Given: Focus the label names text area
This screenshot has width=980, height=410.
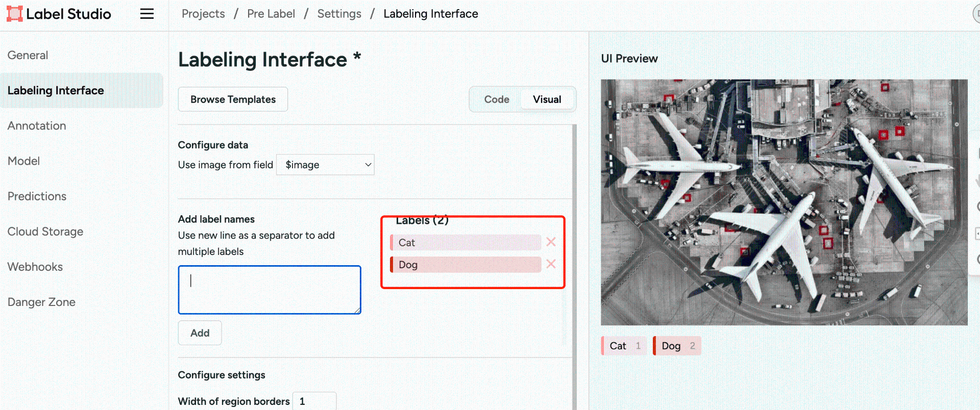Looking at the screenshot, I should tap(269, 290).
